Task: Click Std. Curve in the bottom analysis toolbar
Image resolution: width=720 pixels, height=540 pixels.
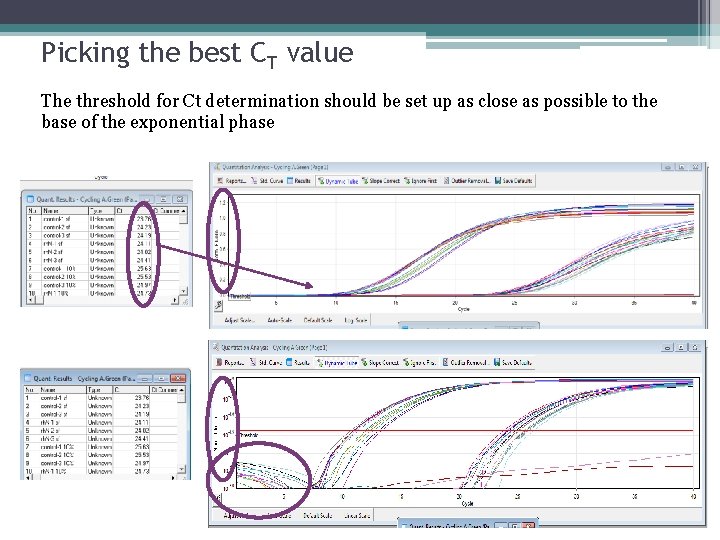Action: tap(266, 362)
